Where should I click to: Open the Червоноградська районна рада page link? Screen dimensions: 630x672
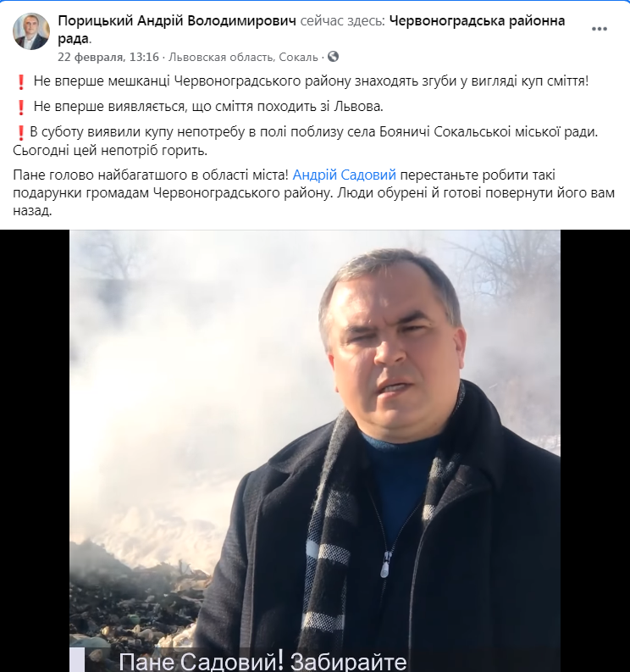[x=312, y=30]
